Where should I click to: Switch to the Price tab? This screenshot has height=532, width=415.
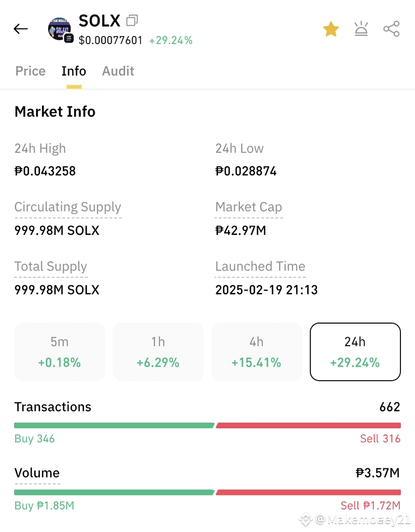coord(30,71)
